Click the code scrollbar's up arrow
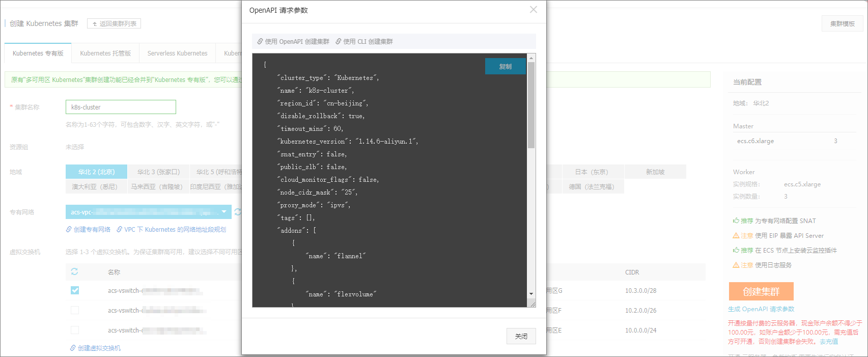This screenshot has width=868, height=357. pos(531,58)
